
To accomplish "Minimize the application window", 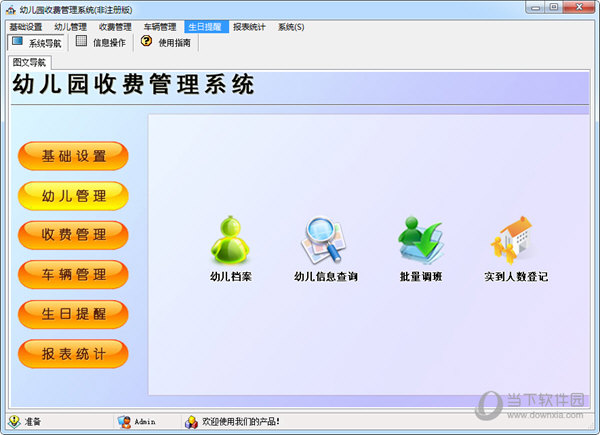I will pos(536,8).
